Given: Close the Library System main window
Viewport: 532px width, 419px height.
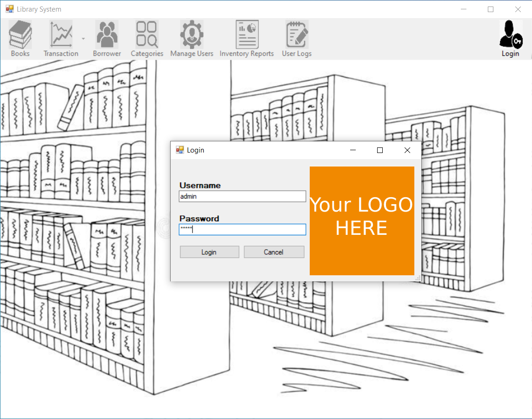Looking at the screenshot, I should (518, 9).
